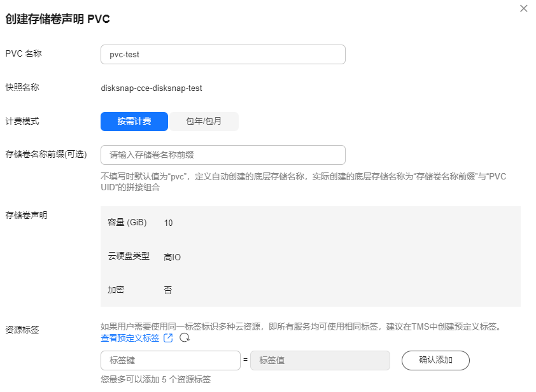Viewport: 536px width, 392px height.
Task: Click the 云硬盘类型 label
Action: [129, 256]
